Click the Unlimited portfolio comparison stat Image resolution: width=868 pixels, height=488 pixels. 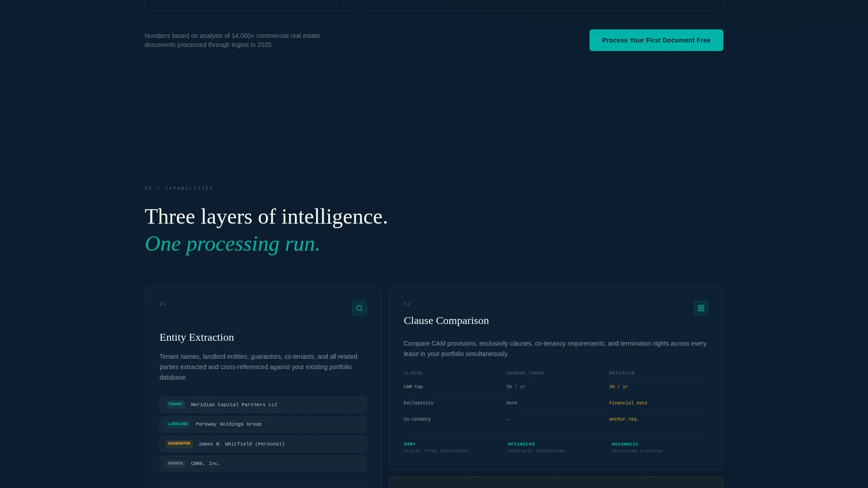536,447
